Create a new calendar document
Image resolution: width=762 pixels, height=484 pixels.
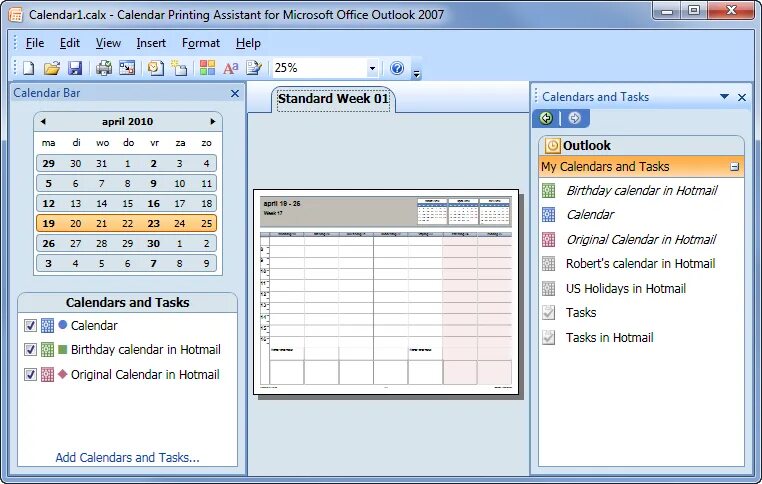29,68
